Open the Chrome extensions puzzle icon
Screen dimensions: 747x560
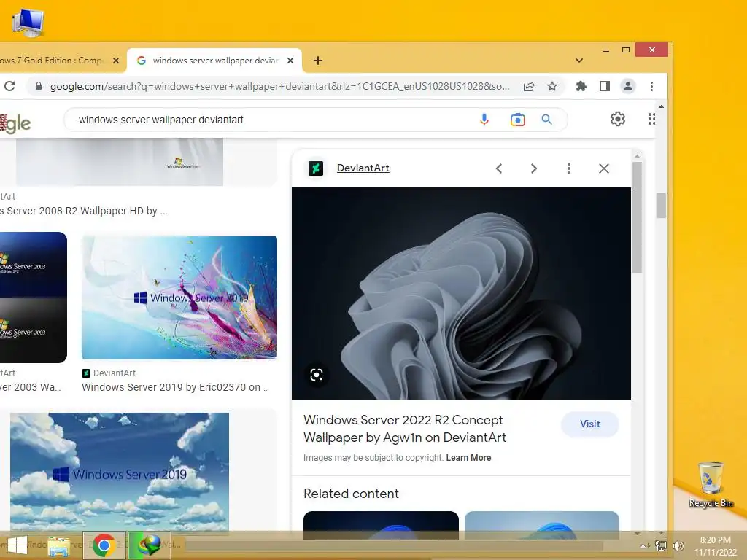point(581,86)
